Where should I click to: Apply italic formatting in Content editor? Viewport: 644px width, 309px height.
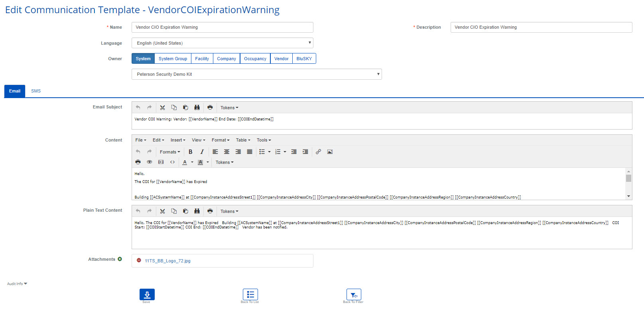pos(202,152)
